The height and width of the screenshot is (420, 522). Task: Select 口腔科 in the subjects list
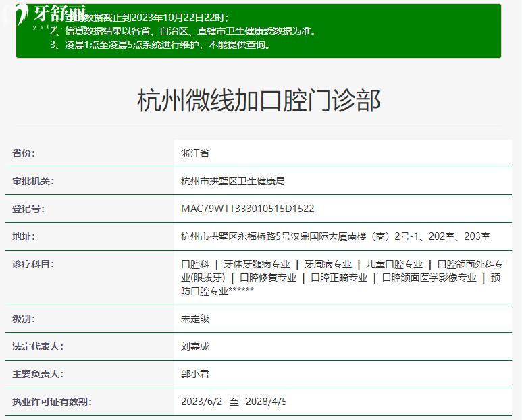click(x=195, y=264)
